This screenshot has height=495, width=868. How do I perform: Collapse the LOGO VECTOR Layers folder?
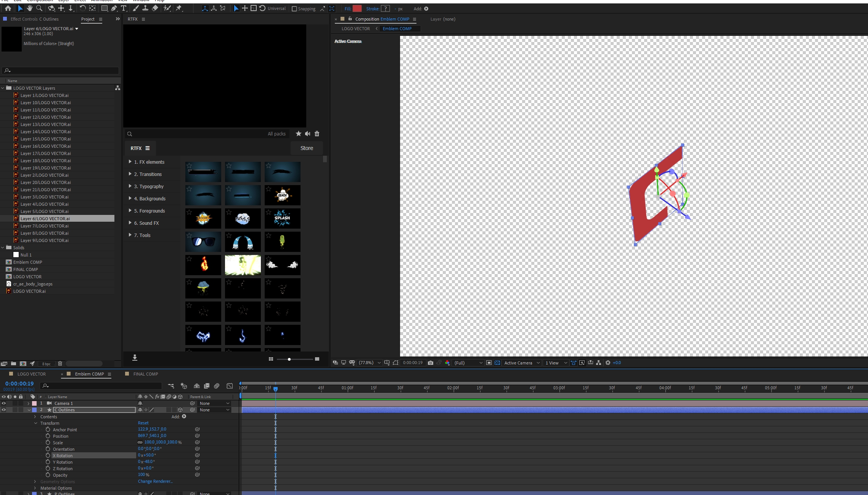(x=3, y=88)
